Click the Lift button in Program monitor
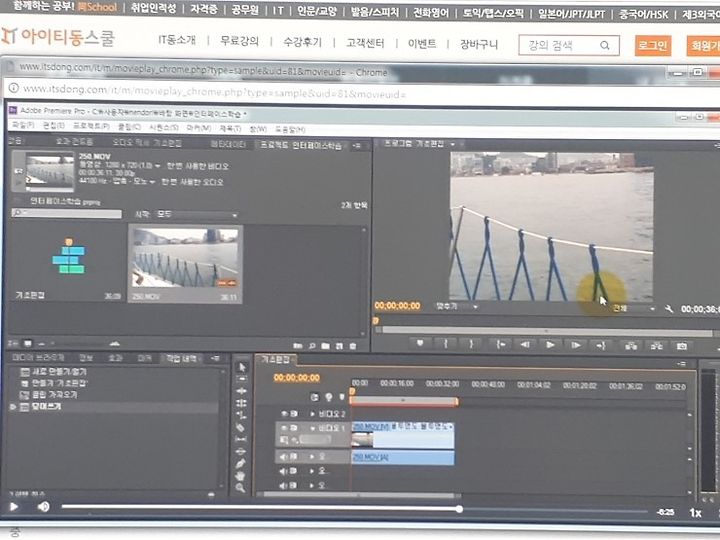The width and height of the screenshot is (720, 540). (x=631, y=346)
